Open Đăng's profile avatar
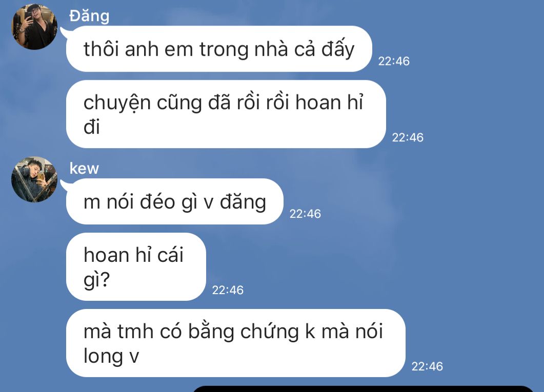 [x=34, y=27]
